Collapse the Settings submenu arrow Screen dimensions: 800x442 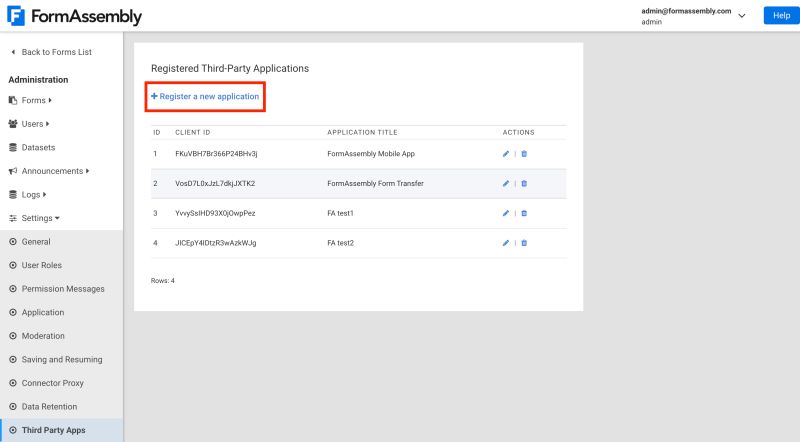pos(57,218)
